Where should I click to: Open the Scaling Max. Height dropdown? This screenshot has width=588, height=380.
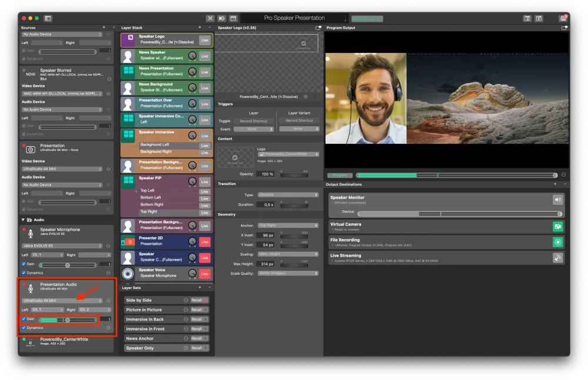tap(288, 254)
